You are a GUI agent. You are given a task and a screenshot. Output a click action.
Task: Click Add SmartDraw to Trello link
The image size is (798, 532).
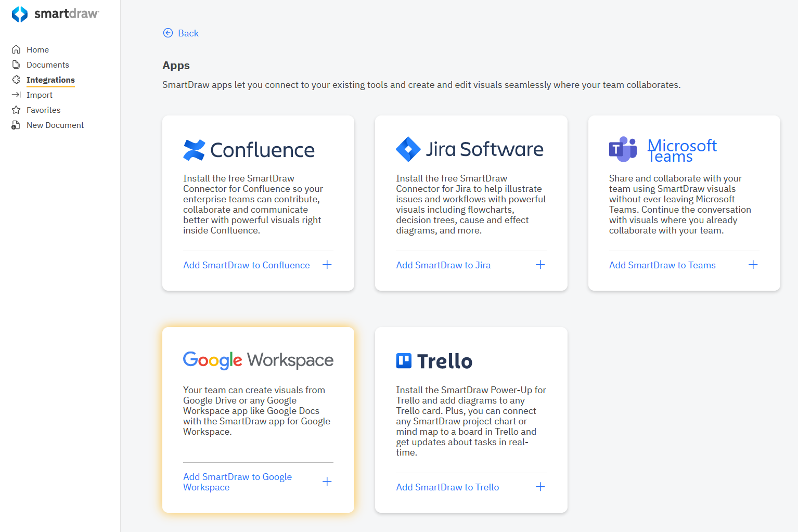coord(447,487)
